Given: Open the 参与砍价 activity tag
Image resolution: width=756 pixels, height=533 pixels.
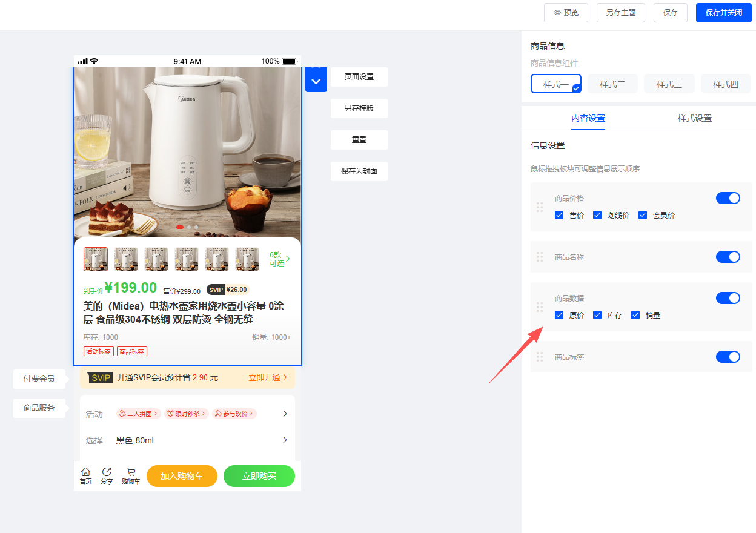Looking at the screenshot, I should [234, 414].
